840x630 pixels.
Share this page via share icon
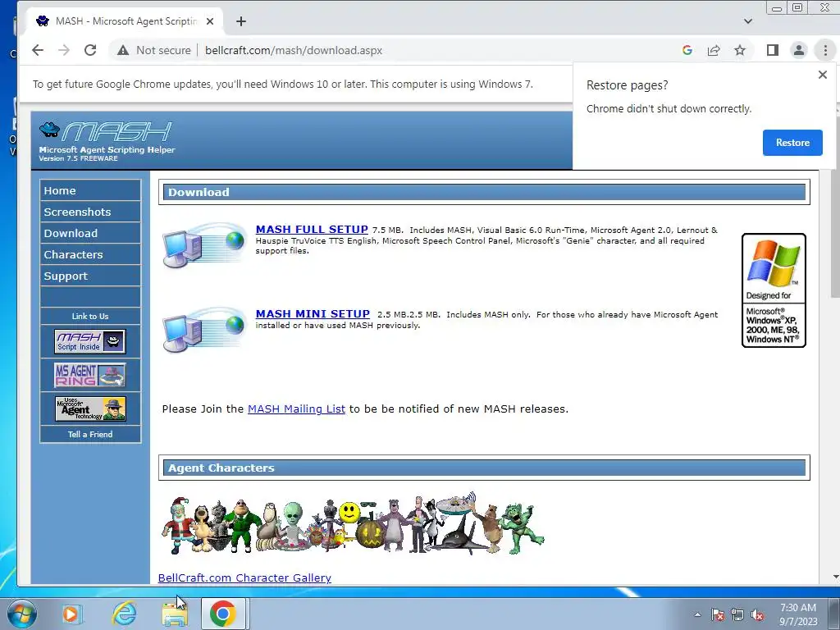pyautogui.click(x=714, y=50)
